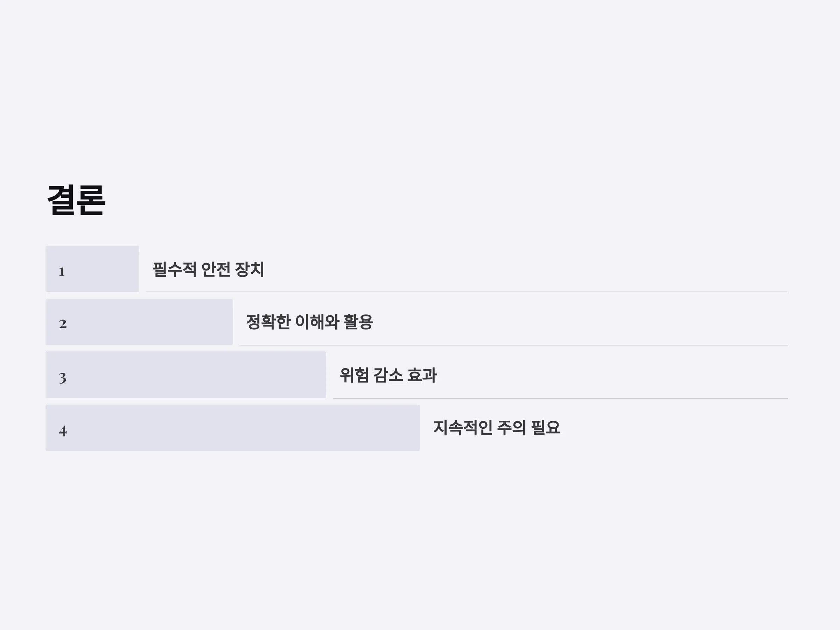Click the number 2 in the second block
This screenshot has width=840, height=630.
(63, 324)
